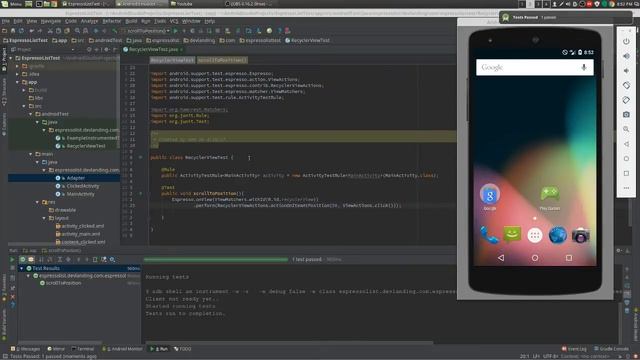The height and width of the screenshot is (360, 640).
Task: Tap the phone's Back navigation button
Action: (501, 258)
